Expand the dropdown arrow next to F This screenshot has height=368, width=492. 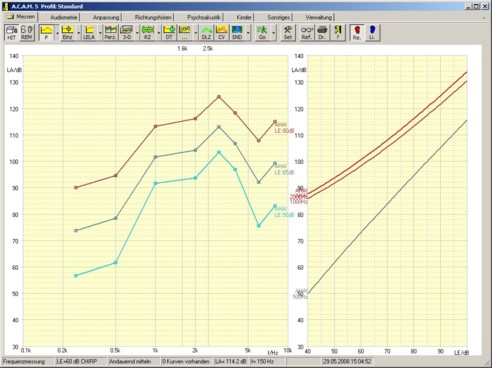(57, 33)
